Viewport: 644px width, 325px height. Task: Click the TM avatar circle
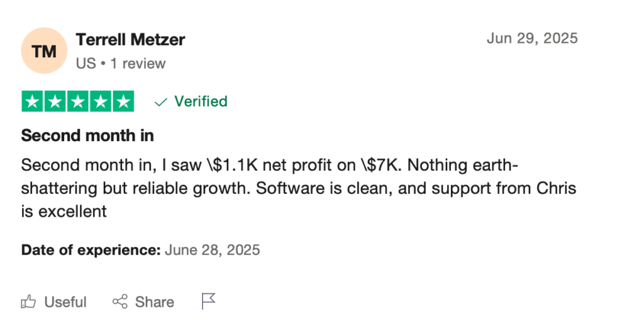click(44, 50)
